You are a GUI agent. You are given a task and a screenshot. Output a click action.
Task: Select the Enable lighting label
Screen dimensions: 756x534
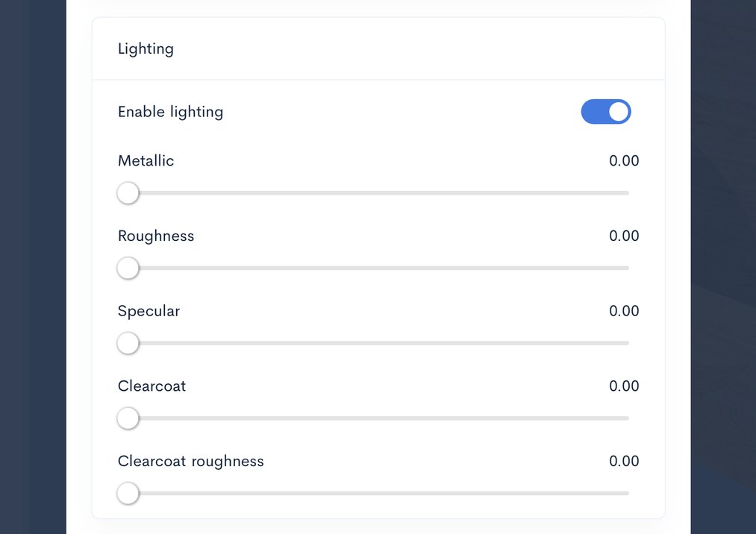tap(170, 111)
